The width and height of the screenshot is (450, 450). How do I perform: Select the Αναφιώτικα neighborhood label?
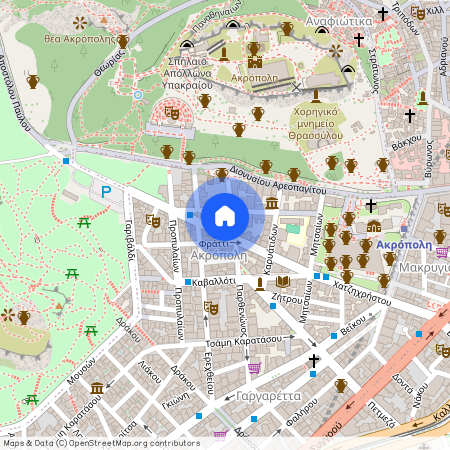[x=339, y=21]
